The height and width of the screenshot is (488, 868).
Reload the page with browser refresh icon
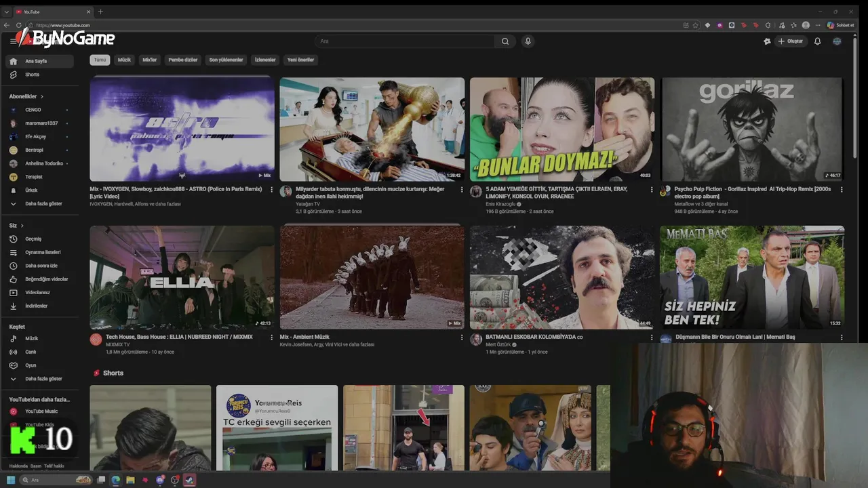(x=19, y=25)
